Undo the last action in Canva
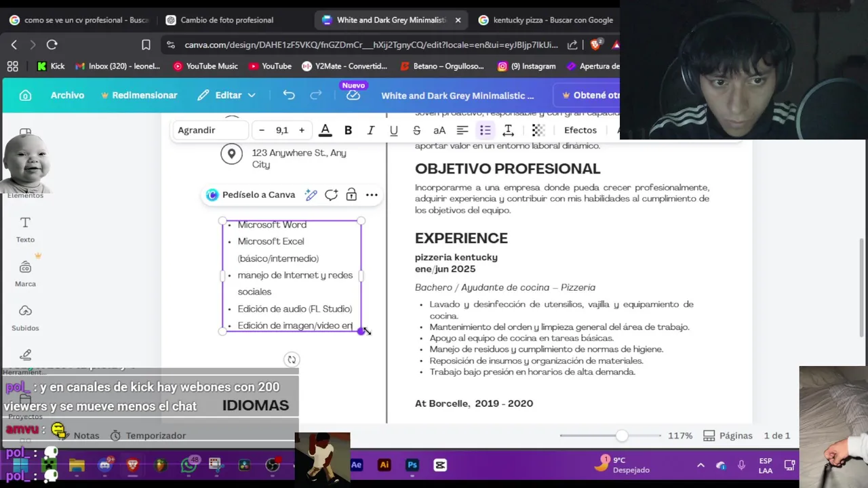868x488 pixels. [x=289, y=96]
